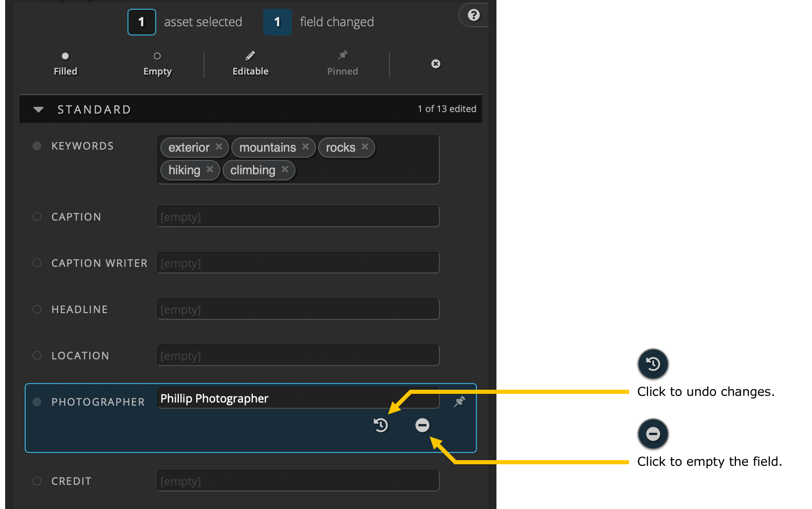Select the Filled filter
The image size is (812, 509).
(65, 64)
